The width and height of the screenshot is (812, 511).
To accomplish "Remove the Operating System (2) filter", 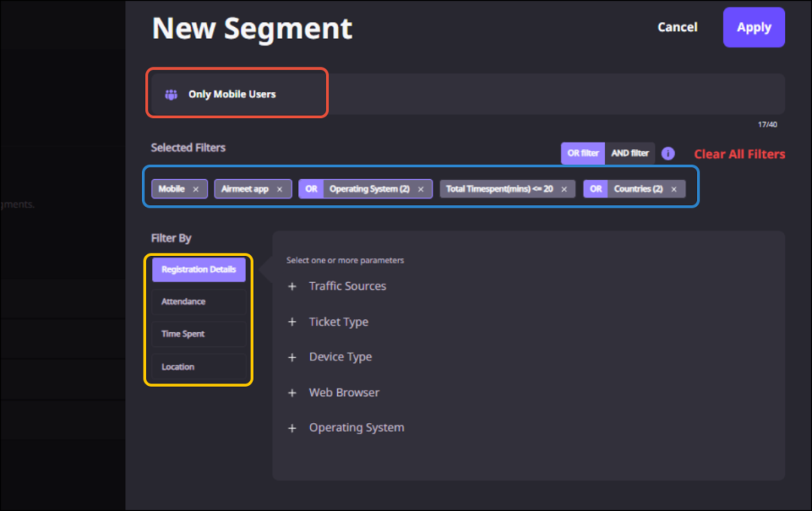I will (421, 189).
